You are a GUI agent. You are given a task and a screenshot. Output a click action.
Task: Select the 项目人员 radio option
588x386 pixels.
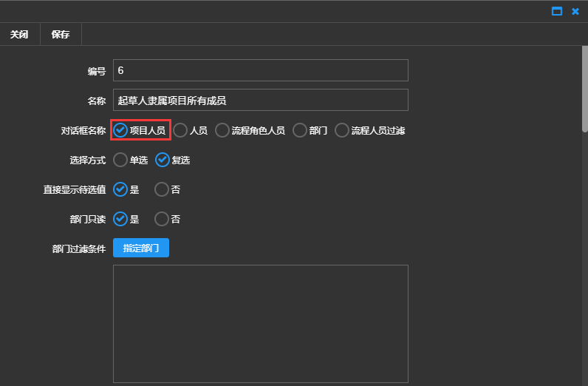120,131
